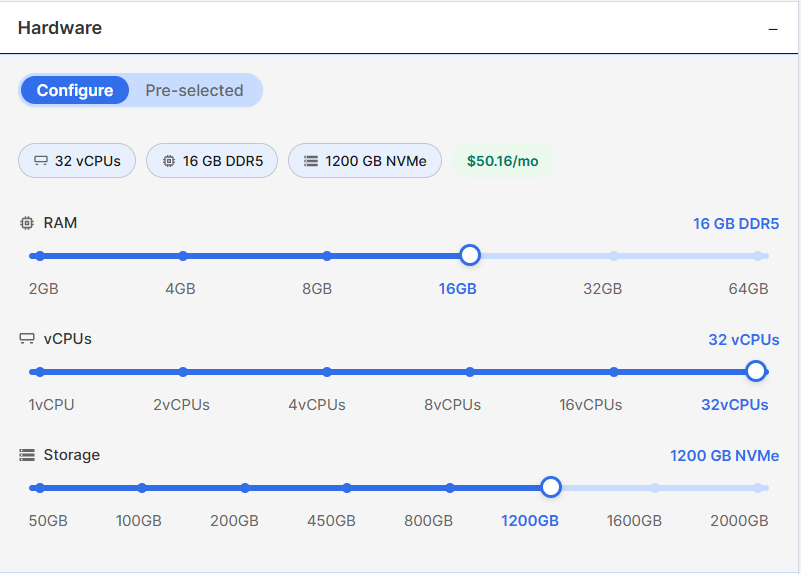Click the 50GB label under Storage
The width and height of the screenshot is (801, 574).
48,521
